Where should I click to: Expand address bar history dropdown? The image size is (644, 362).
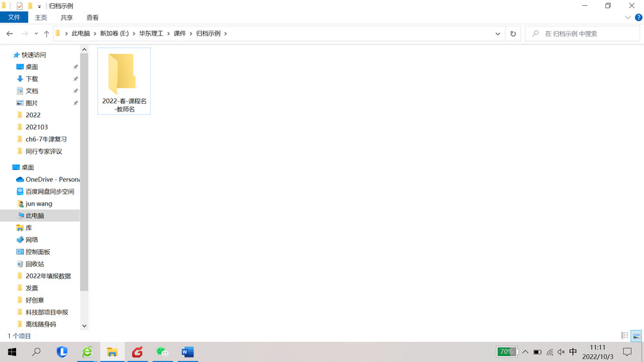(498, 33)
